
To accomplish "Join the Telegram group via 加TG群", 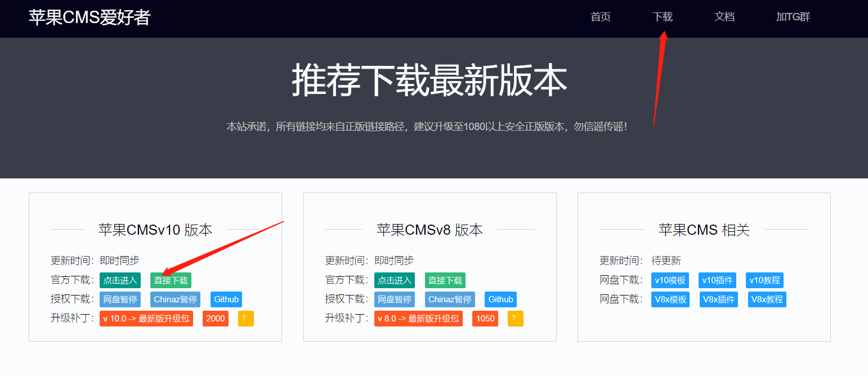I will tap(793, 17).
